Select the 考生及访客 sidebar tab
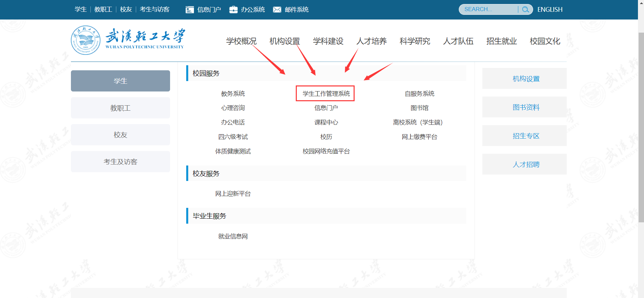 tap(120, 161)
